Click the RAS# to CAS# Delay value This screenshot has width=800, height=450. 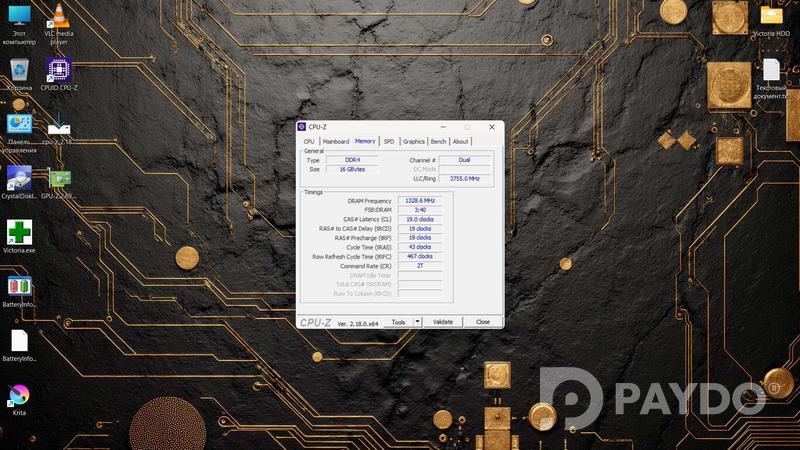pos(420,229)
